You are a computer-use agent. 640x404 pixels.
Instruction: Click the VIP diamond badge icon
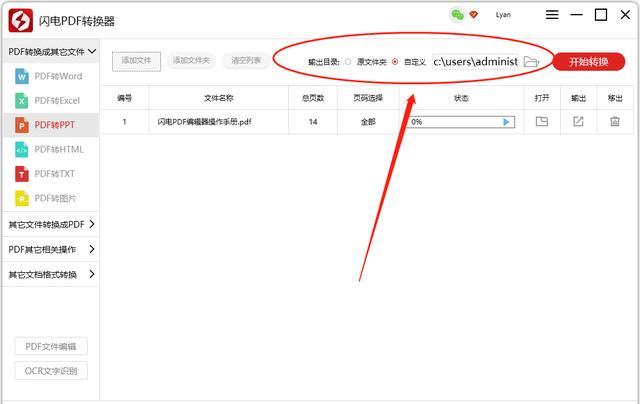[x=473, y=15]
